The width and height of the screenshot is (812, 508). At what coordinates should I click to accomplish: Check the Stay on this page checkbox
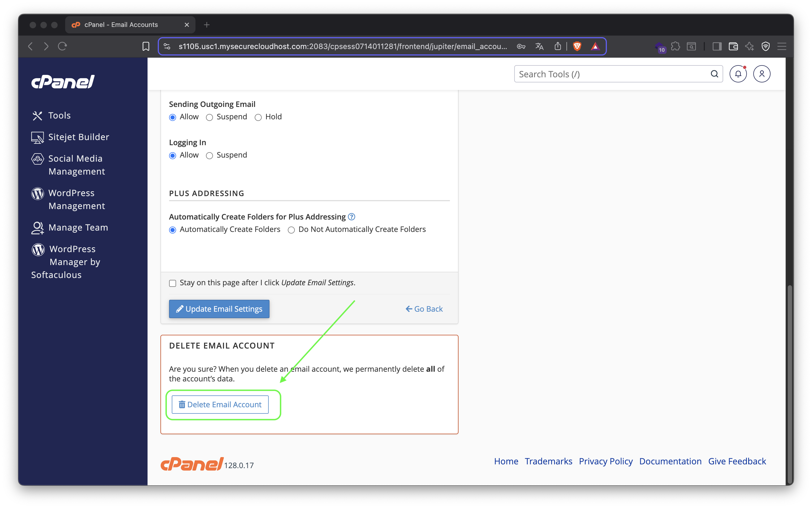(x=173, y=283)
